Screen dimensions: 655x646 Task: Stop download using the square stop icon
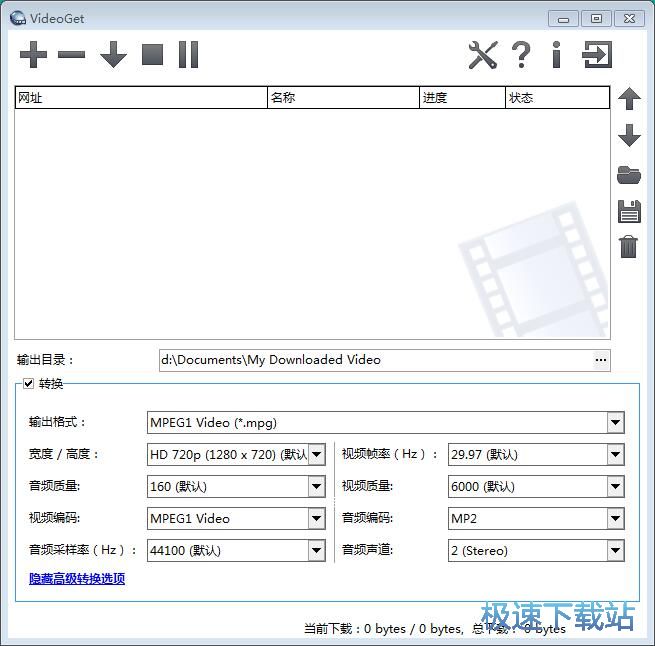(x=152, y=54)
